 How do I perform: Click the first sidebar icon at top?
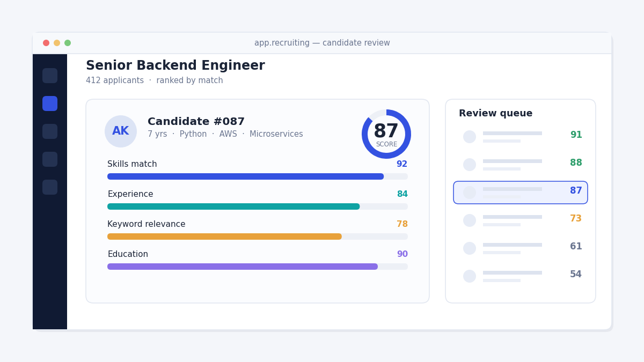50,76
